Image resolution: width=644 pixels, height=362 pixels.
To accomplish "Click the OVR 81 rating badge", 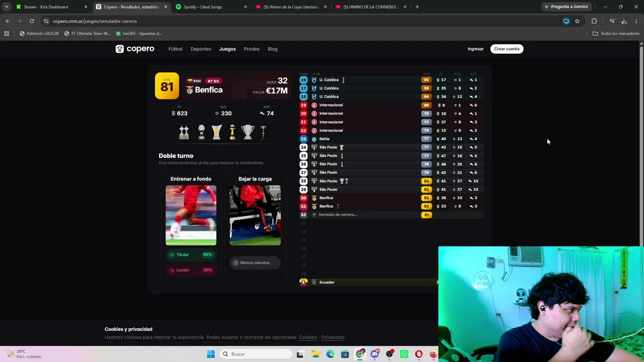I will (x=167, y=86).
